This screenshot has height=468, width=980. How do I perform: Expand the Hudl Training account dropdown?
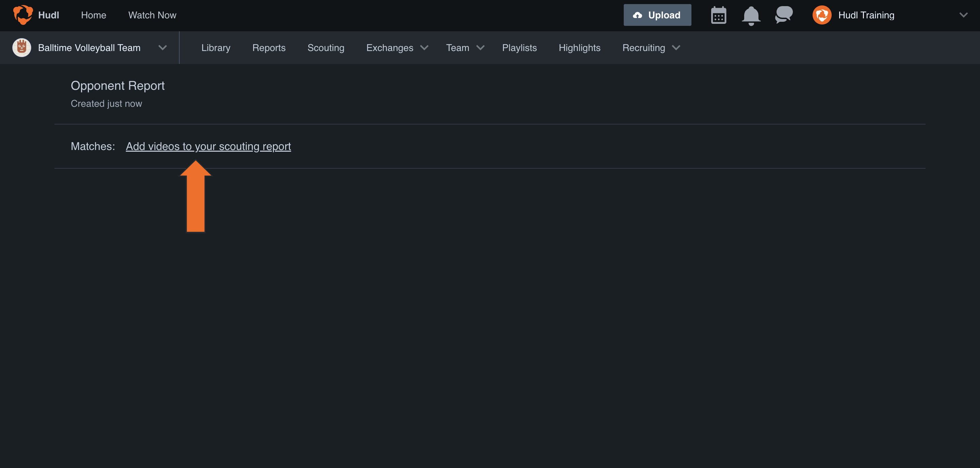click(x=963, y=15)
